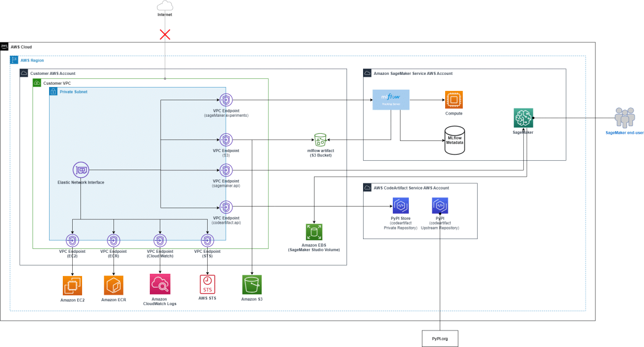
Task: Click the Amazon ECR container icon
Action: pyautogui.click(x=113, y=285)
